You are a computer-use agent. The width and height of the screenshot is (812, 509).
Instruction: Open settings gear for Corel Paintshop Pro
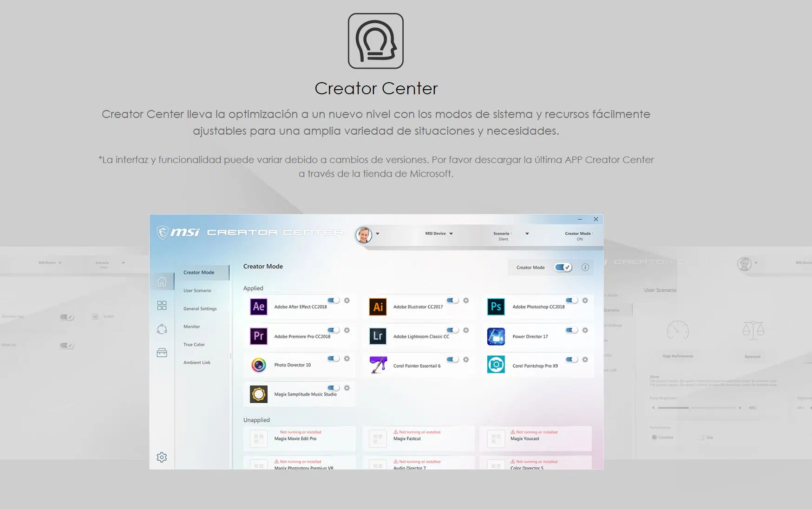[x=585, y=359]
